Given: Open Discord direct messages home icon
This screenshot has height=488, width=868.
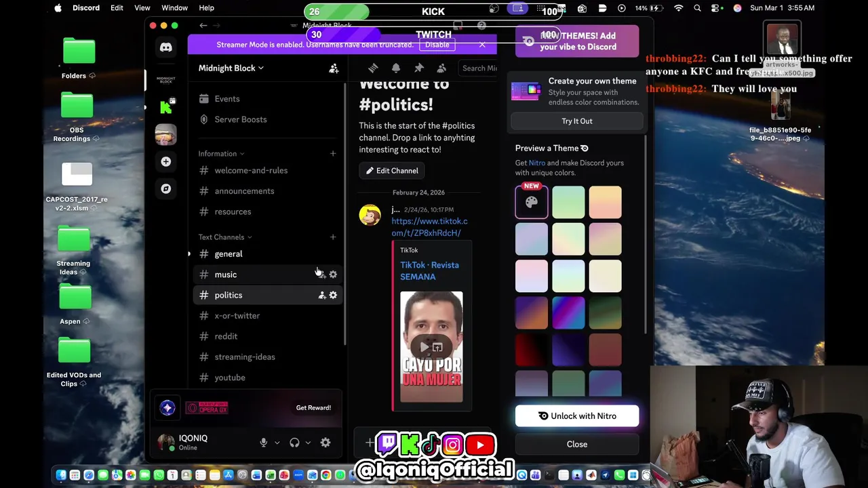Looking at the screenshot, I should pyautogui.click(x=166, y=47).
